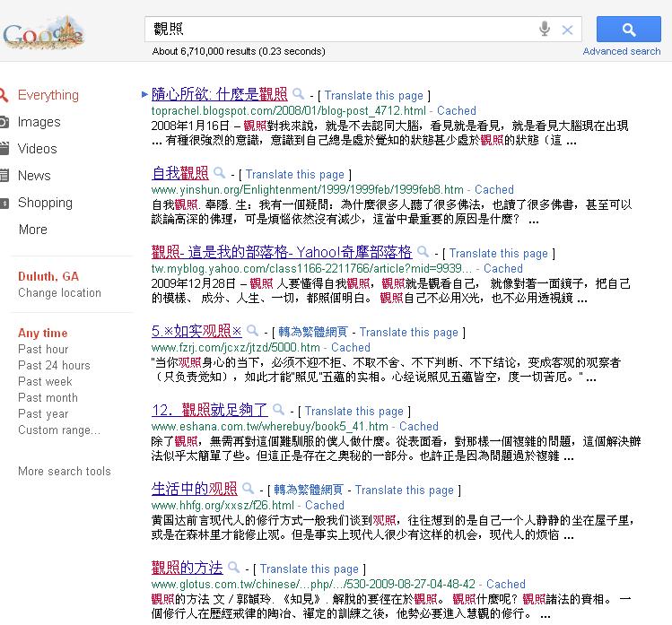This screenshot has height=625, width=672.
Task: Open Custom range date filter
Action: (x=59, y=430)
